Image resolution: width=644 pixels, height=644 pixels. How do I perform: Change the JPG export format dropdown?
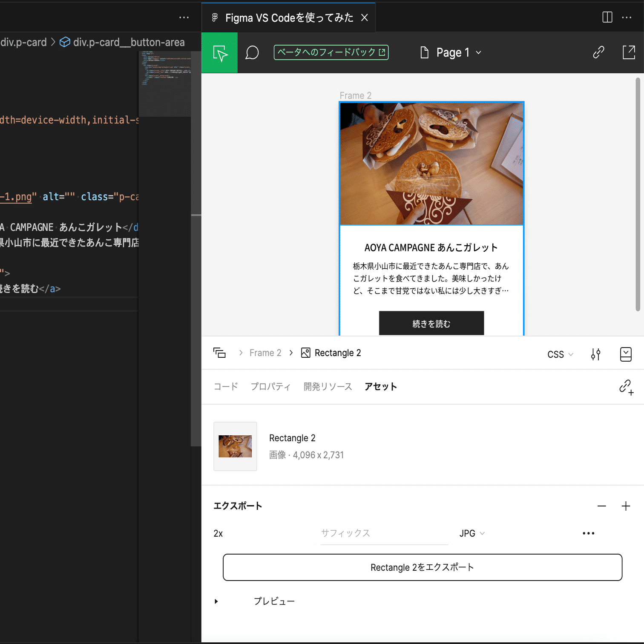472,533
